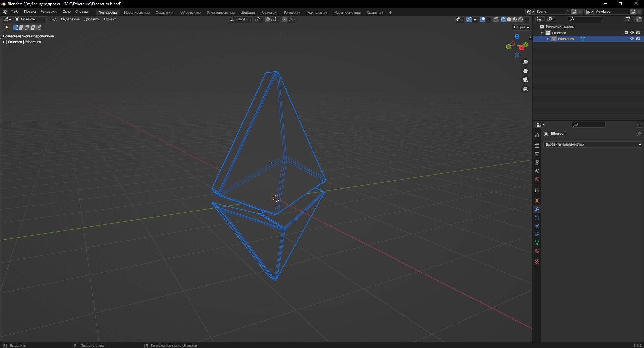The width and height of the screenshot is (644, 348).
Task: Open the pivot point dropdown
Action: [x=259, y=19]
